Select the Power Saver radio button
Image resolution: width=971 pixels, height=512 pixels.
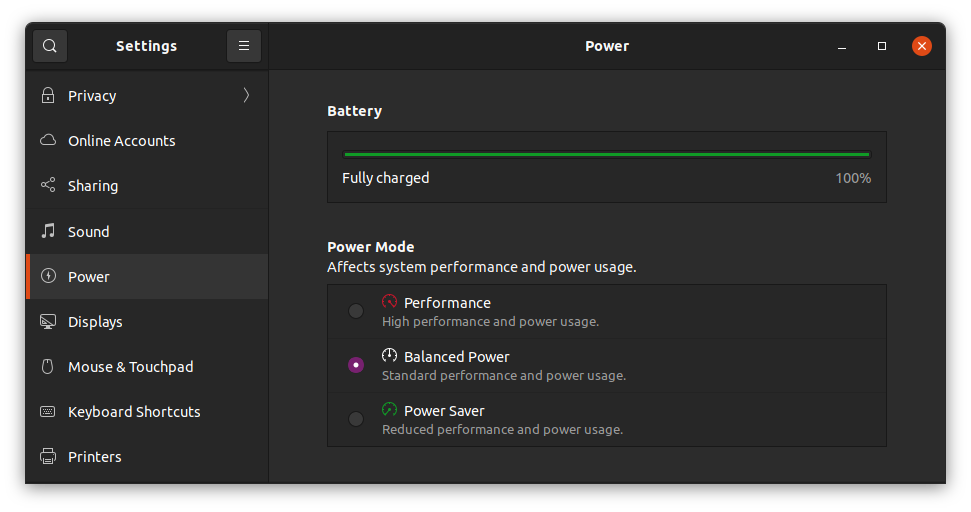click(x=356, y=419)
